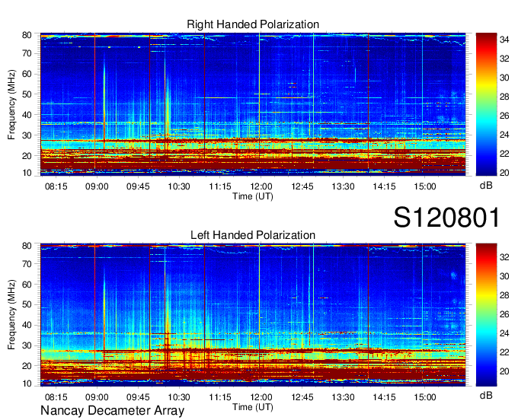Click the 11:15 time tick of left-handed plot

click(x=220, y=397)
